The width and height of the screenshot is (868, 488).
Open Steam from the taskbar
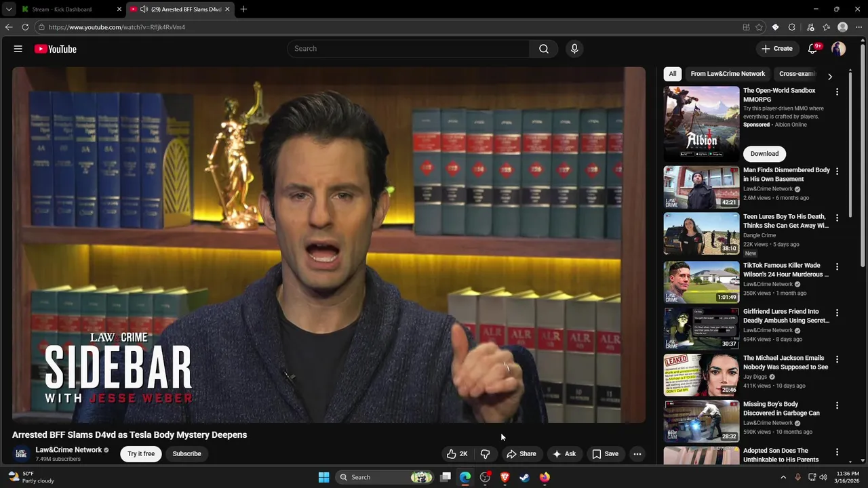[524, 477]
